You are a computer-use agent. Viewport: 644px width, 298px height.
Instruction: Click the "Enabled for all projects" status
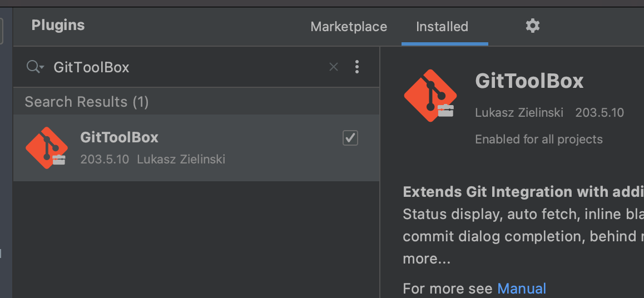pos(538,139)
